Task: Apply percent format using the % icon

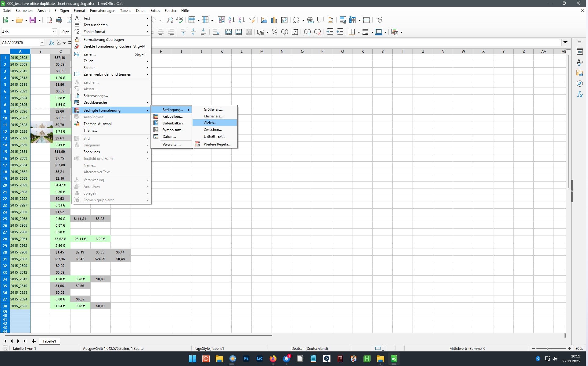Action: [274, 32]
